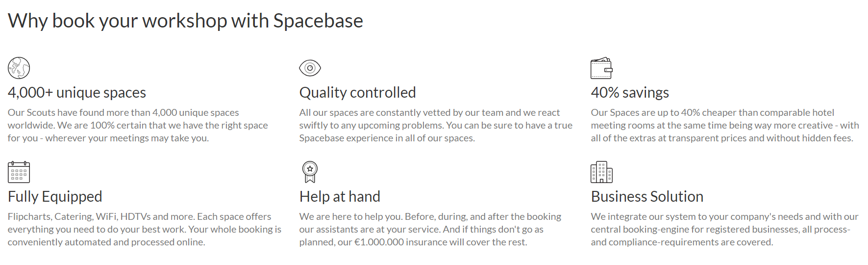This screenshot has height=265, width=868.
Task: Select the '40% savings' heading
Action: click(630, 92)
